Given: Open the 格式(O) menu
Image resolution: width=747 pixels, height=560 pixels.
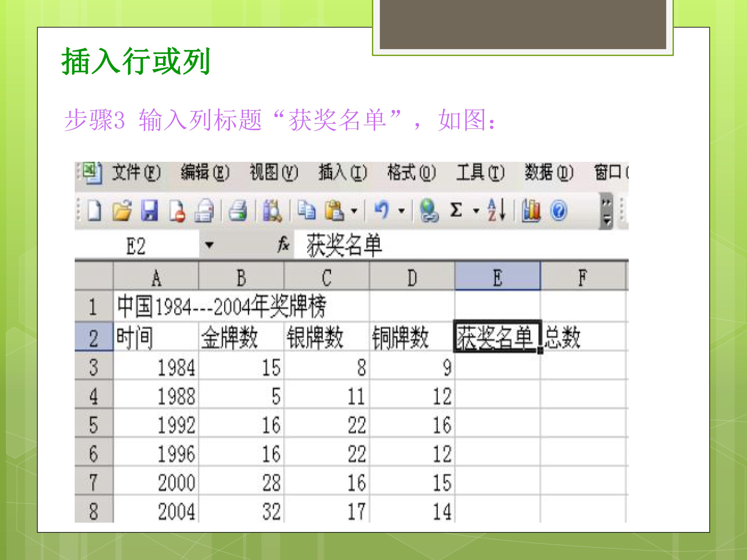Looking at the screenshot, I should pyautogui.click(x=412, y=172).
